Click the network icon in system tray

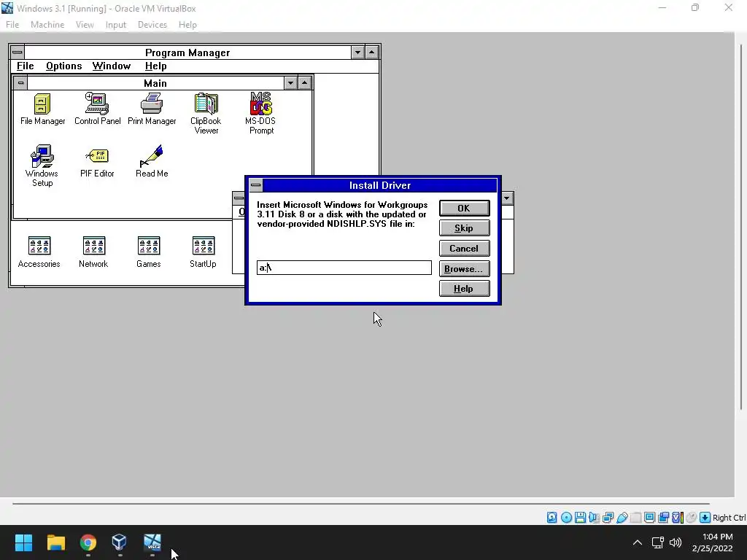tap(658, 542)
